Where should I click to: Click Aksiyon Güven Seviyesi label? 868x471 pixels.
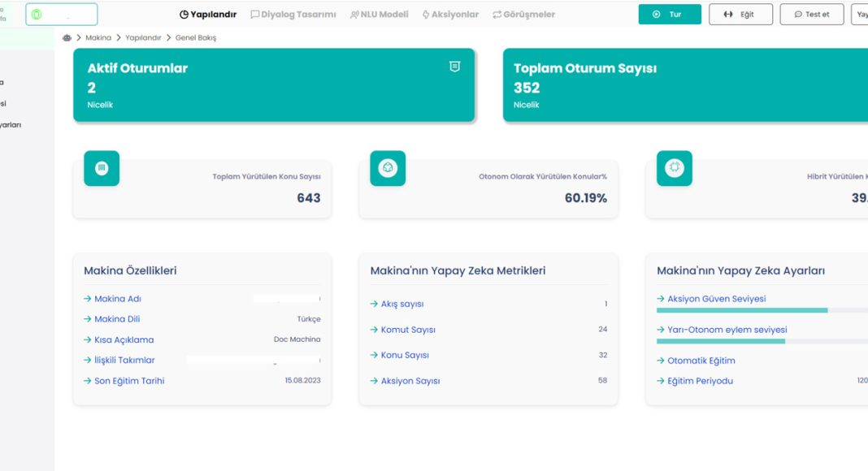pyautogui.click(x=716, y=299)
